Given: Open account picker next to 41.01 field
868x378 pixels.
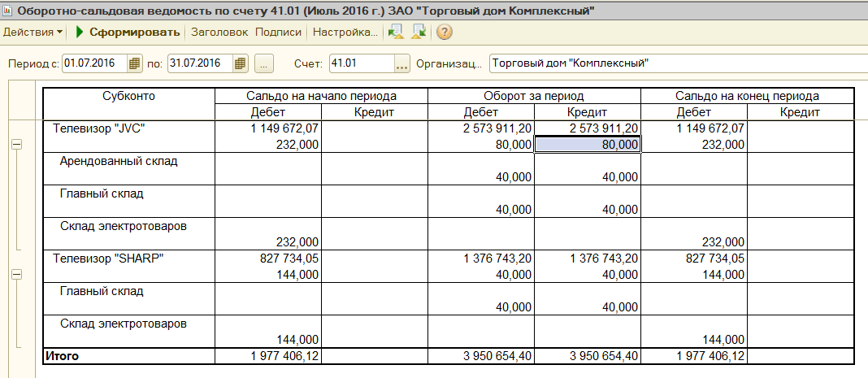Looking at the screenshot, I should pyautogui.click(x=402, y=63).
